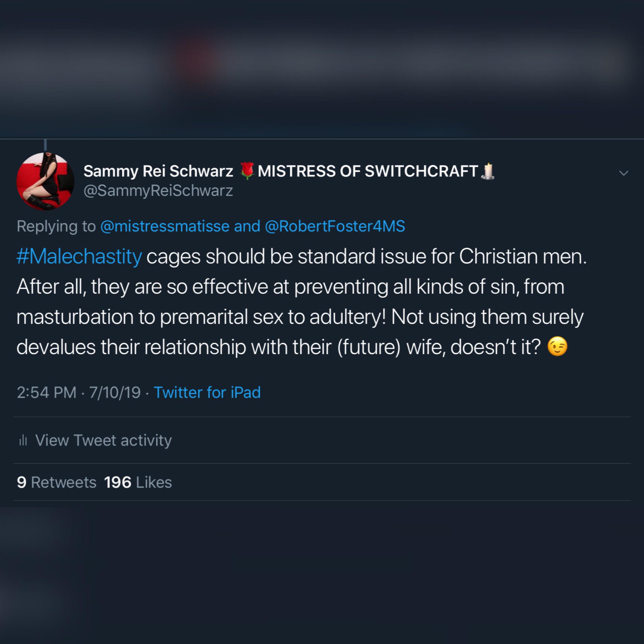The height and width of the screenshot is (644, 644).
Task: Click the Sammy Rei Schwarz profile avatar
Action: [x=45, y=181]
